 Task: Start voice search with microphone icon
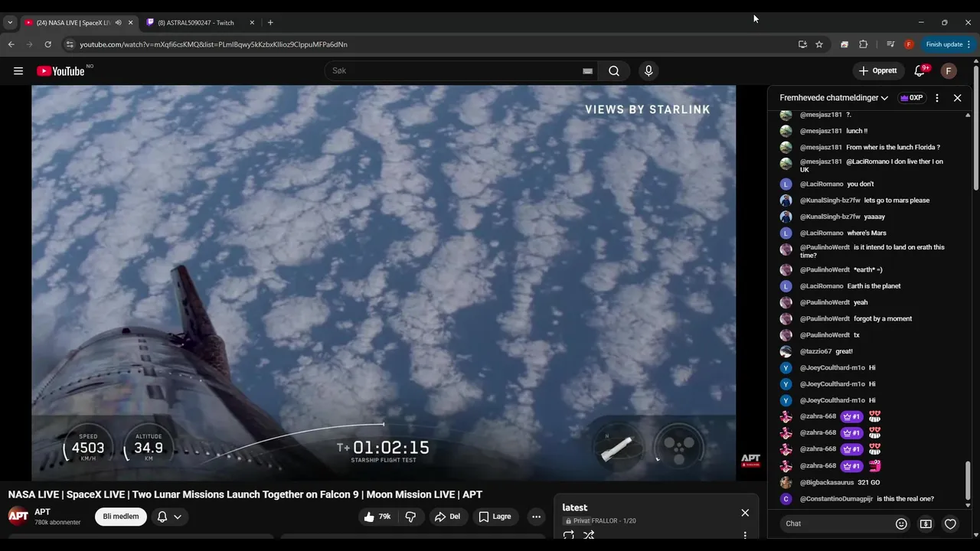coord(648,71)
